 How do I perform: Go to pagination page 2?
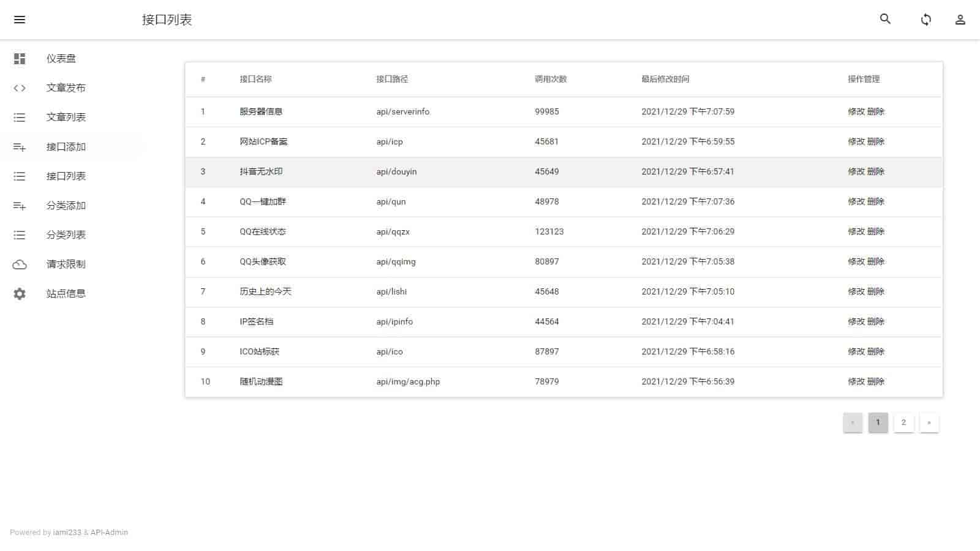(903, 422)
